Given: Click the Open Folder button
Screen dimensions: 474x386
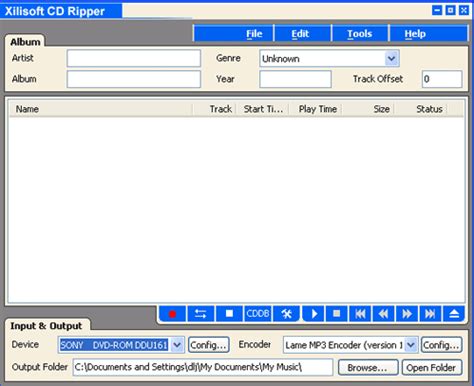Looking at the screenshot, I should [x=432, y=367].
